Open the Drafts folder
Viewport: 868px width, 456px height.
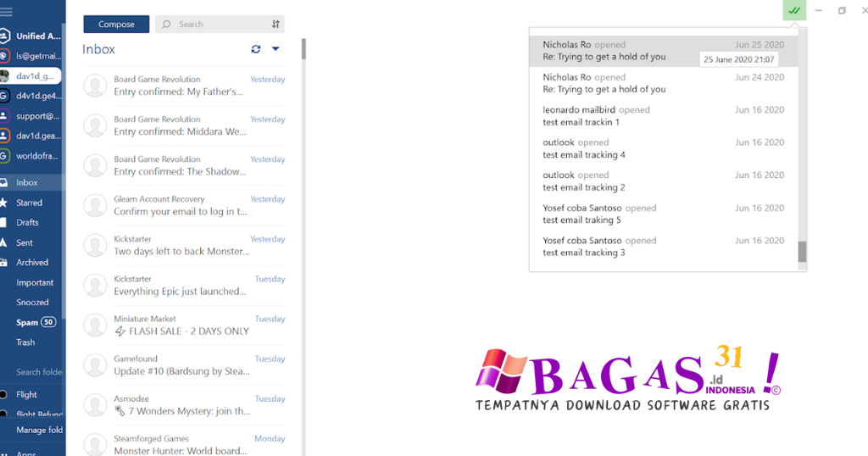pos(33,222)
